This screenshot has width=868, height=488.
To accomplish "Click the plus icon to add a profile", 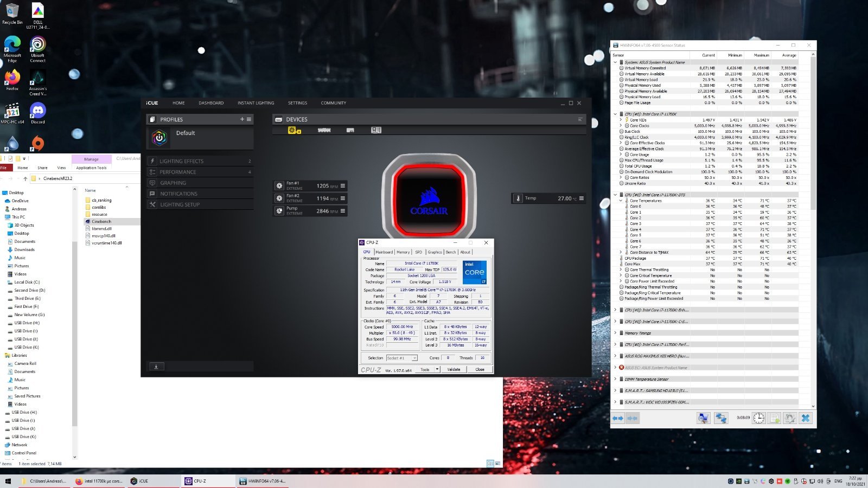I will pyautogui.click(x=242, y=119).
